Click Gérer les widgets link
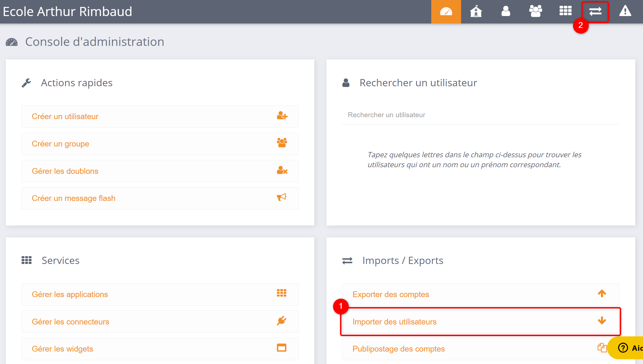643x364 pixels. 62,349
